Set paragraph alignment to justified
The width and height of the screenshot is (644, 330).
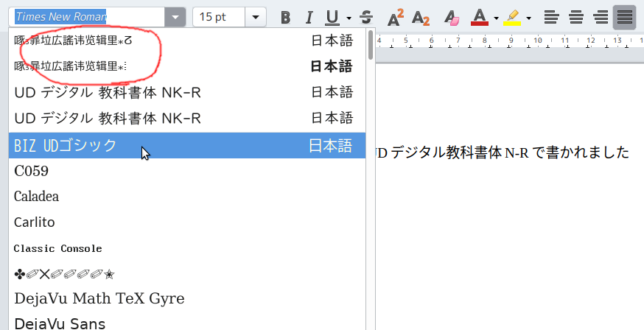click(625, 17)
